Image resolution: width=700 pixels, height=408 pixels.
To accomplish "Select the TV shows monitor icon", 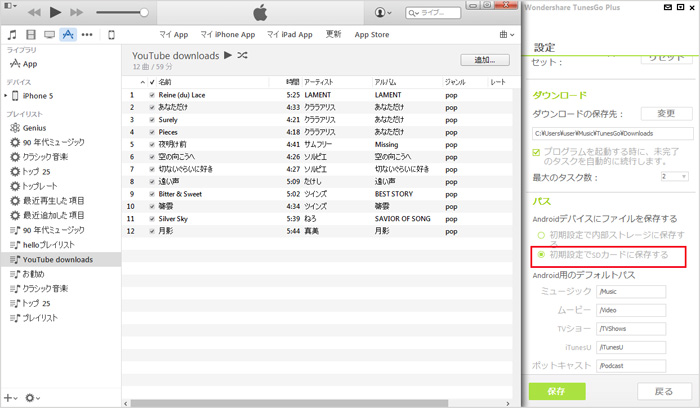I will (x=50, y=34).
